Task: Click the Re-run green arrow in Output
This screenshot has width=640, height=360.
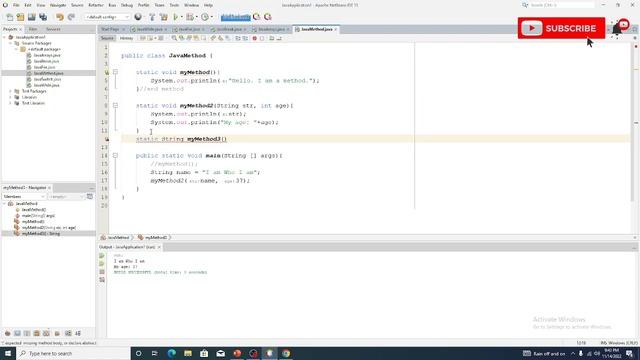Action: tap(102, 256)
